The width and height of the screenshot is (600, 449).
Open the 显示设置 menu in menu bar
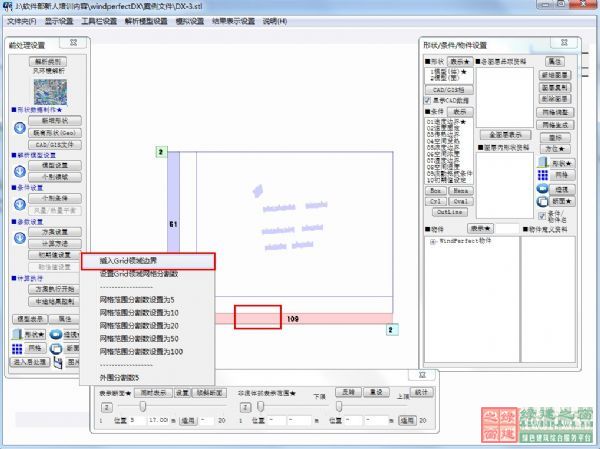click(x=59, y=20)
